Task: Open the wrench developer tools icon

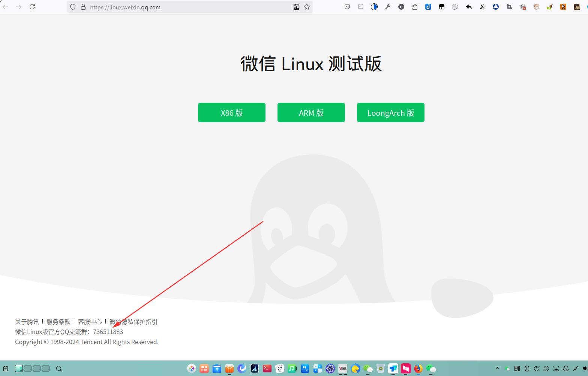Action: pos(388,7)
